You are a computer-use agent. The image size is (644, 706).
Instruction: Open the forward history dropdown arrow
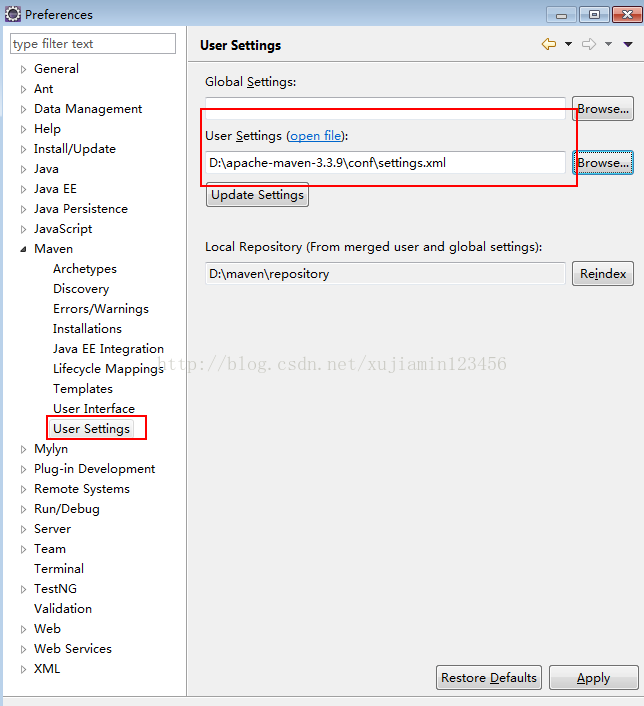(x=608, y=44)
